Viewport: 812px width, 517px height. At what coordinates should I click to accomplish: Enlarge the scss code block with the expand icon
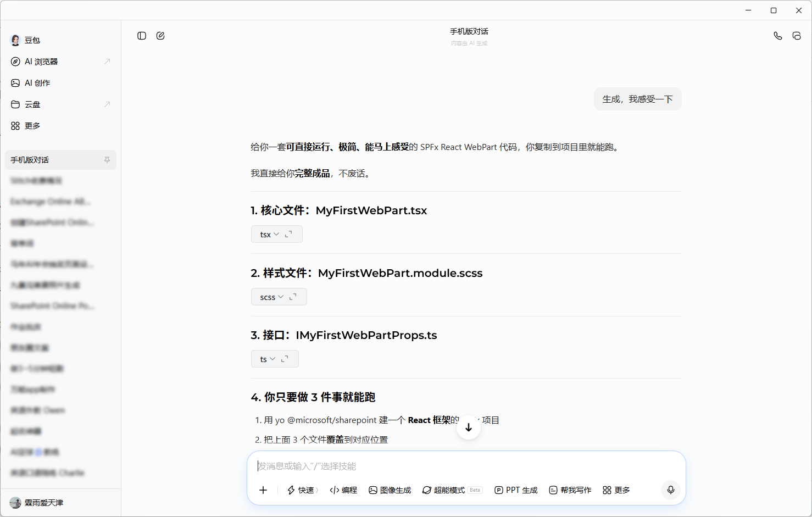(x=293, y=297)
